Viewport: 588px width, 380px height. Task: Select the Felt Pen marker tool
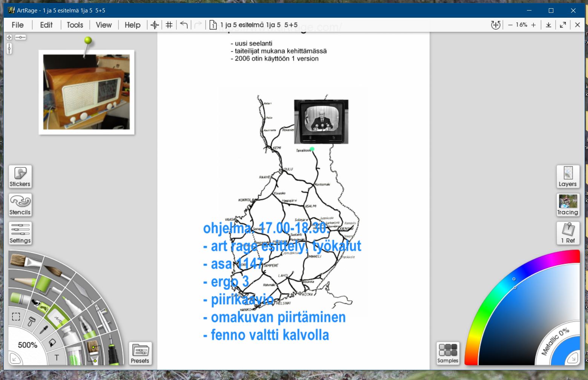click(x=72, y=305)
